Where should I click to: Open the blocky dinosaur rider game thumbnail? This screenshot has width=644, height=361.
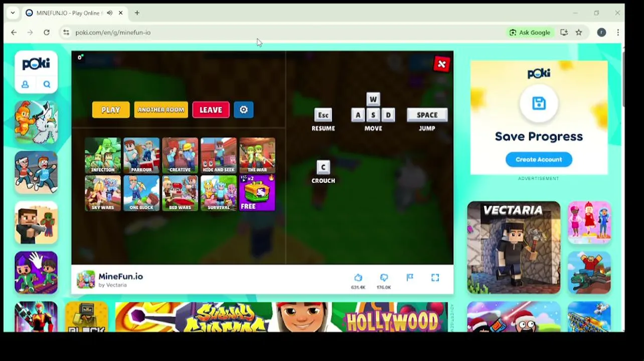589,273
